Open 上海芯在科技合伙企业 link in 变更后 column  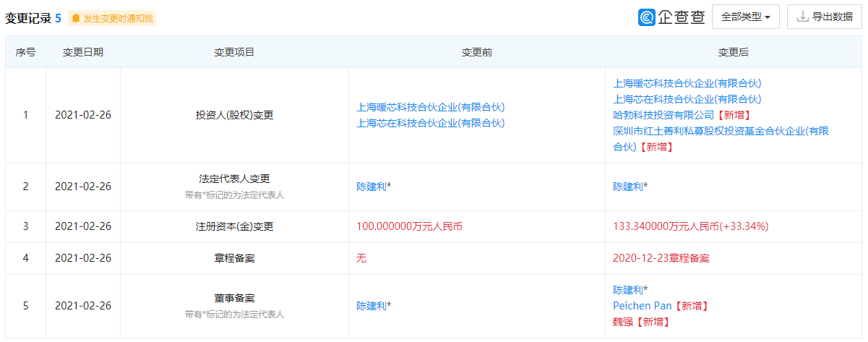(687, 99)
